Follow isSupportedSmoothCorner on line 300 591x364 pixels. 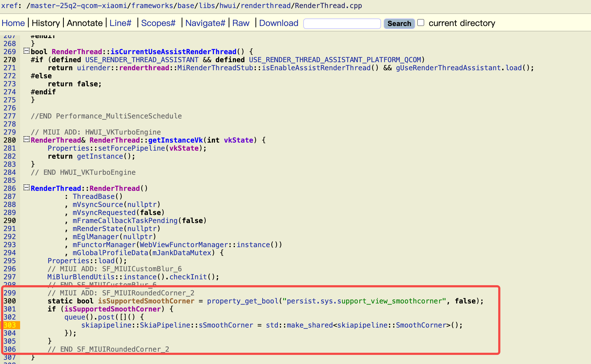(146, 301)
